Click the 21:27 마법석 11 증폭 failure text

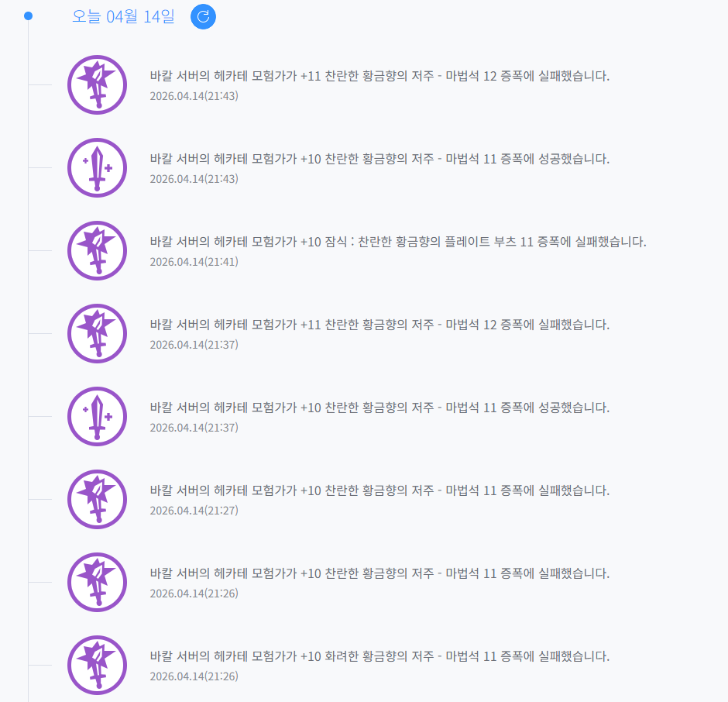coord(379,490)
